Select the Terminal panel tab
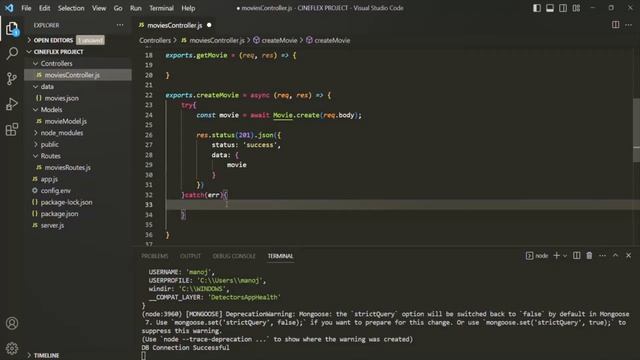 (x=280, y=256)
